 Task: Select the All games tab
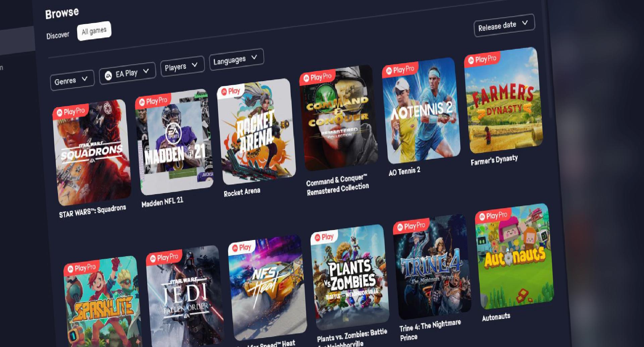pyautogui.click(x=94, y=31)
